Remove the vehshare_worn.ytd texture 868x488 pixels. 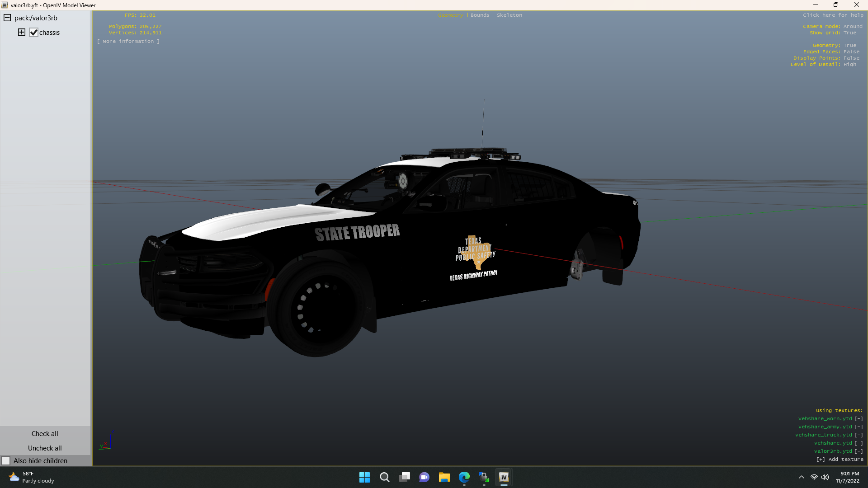pyautogui.click(x=858, y=418)
